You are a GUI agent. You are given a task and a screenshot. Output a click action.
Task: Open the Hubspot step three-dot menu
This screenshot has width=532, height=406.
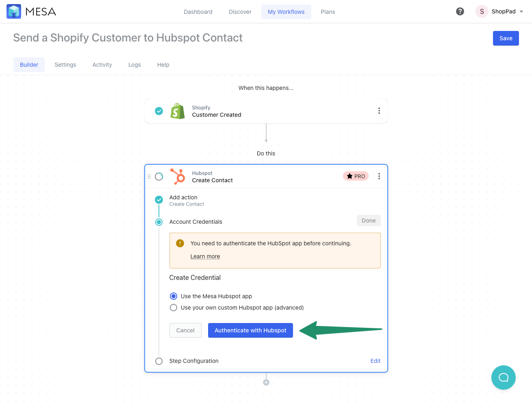379,176
